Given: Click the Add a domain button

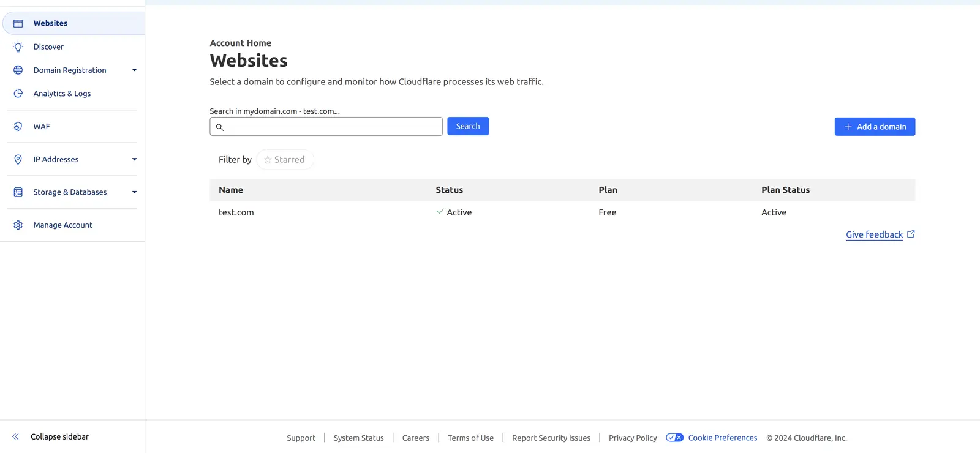Looking at the screenshot, I should tap(875, 127).
